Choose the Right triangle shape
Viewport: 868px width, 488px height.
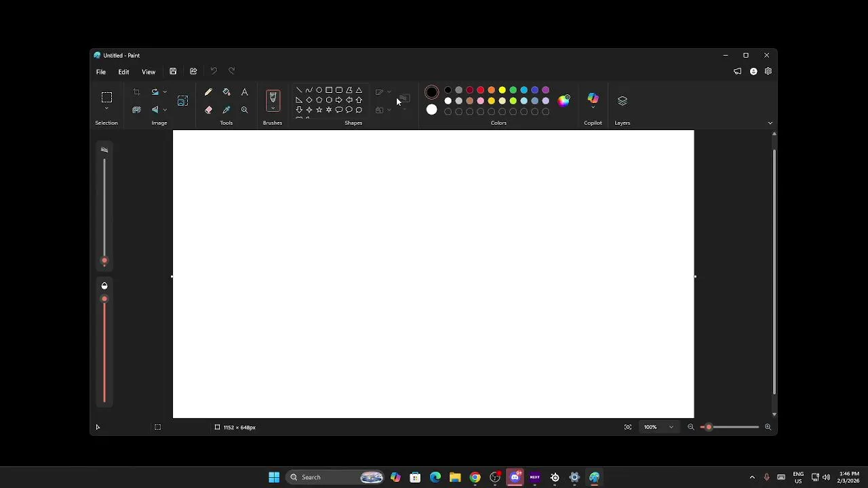(x=299, y=100)
